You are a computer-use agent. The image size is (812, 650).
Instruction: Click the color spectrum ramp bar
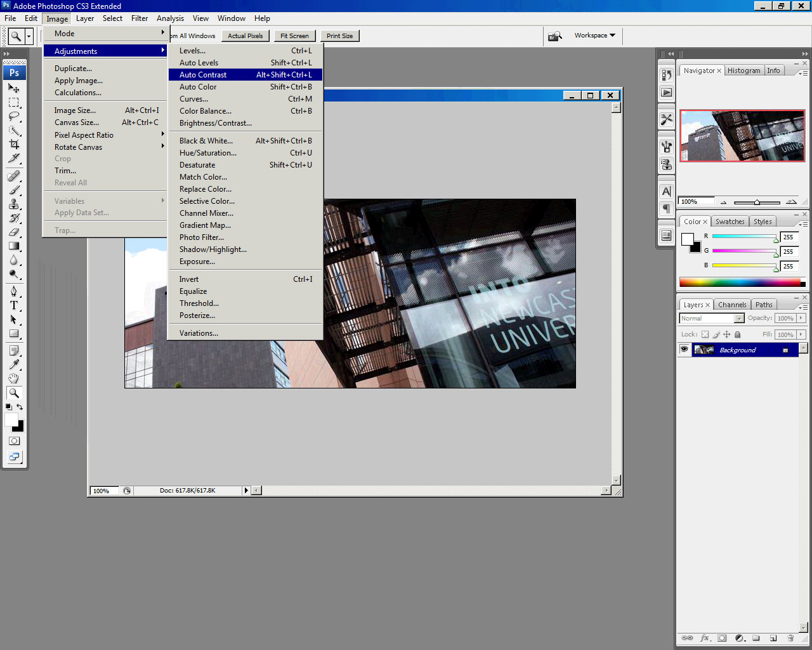(x=741, y=282)
